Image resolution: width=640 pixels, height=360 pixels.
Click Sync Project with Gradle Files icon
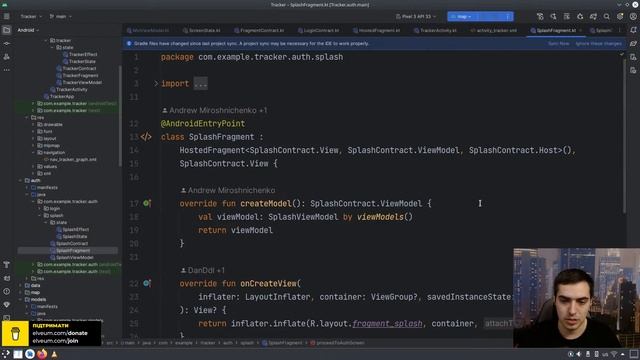[x=593, y=16]
